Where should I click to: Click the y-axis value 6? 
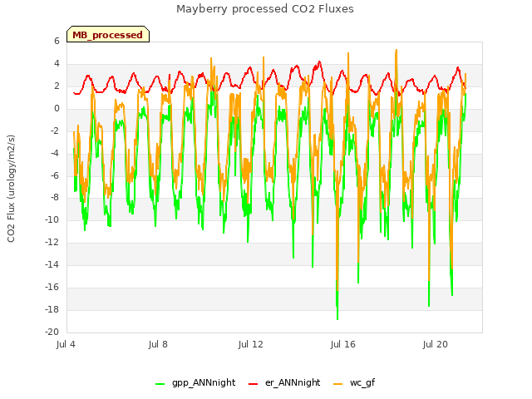coord(57,41)
